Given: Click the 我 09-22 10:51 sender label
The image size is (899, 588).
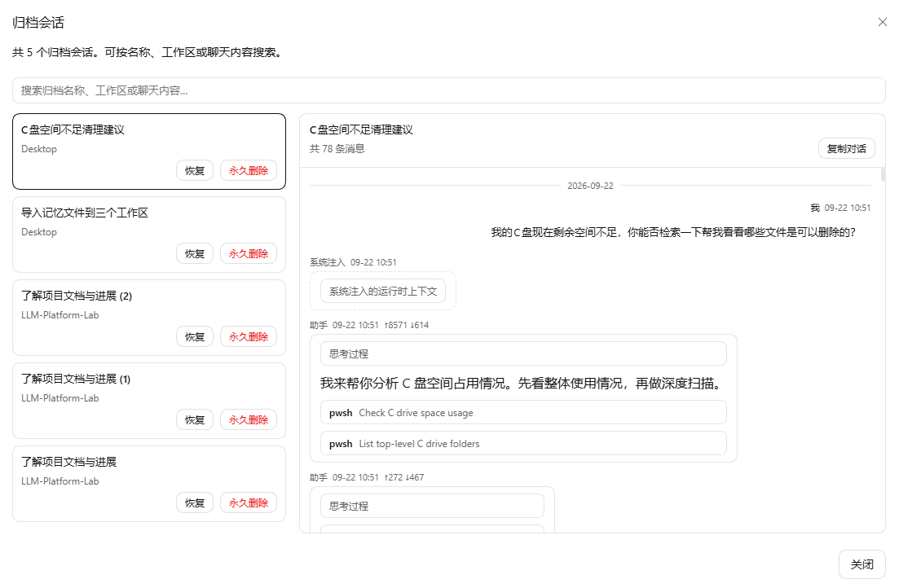Looking at the screenshot, I should [840, 208].
